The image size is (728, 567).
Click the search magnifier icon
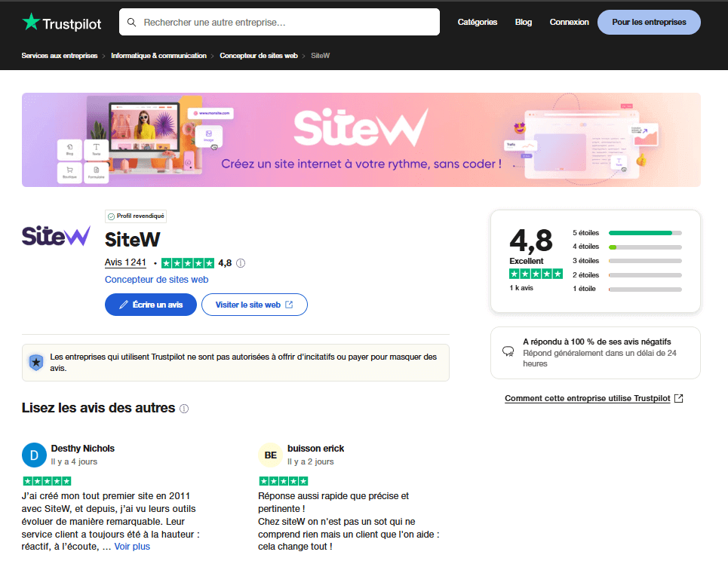pos(132,23)
